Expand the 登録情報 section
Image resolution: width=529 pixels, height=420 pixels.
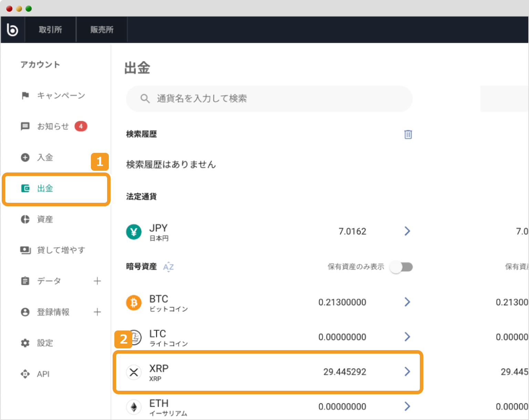97,312
